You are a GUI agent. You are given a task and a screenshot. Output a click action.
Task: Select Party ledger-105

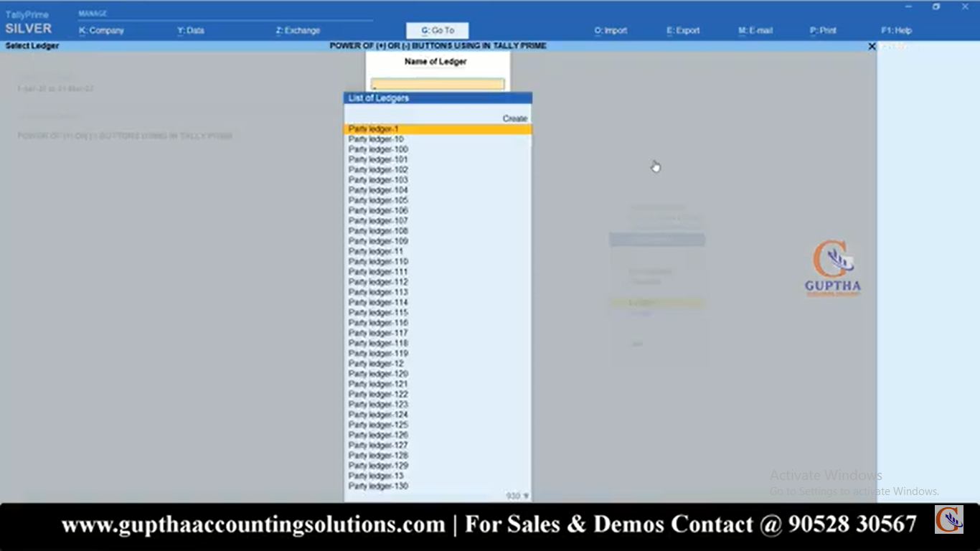tap(438, 200)
